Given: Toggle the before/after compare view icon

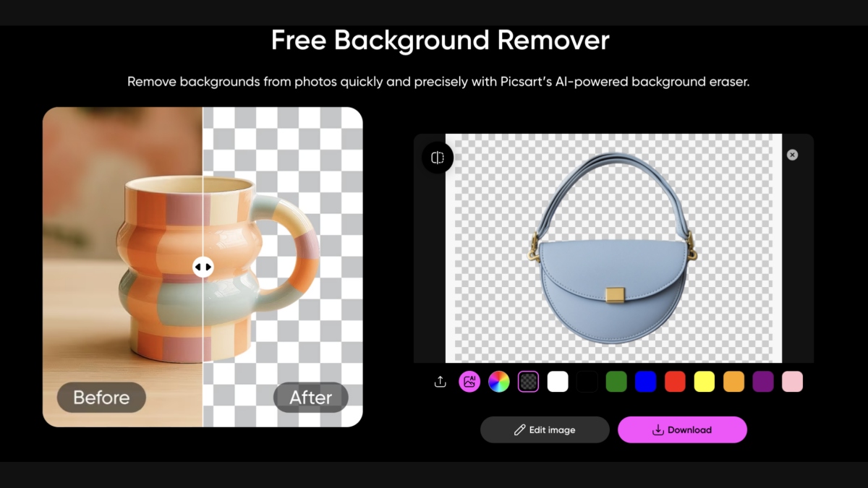Looking at the screenshot, I should click(x=438, y=158).
